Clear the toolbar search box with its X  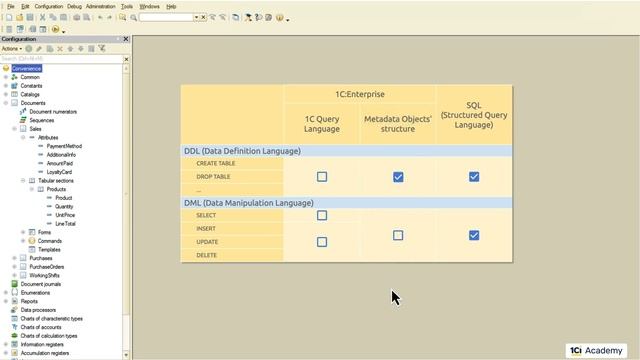[x=203, y=18]
